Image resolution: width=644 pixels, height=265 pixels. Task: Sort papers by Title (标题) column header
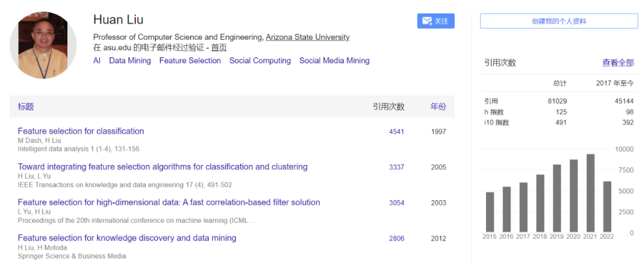[x=26, y=107]
